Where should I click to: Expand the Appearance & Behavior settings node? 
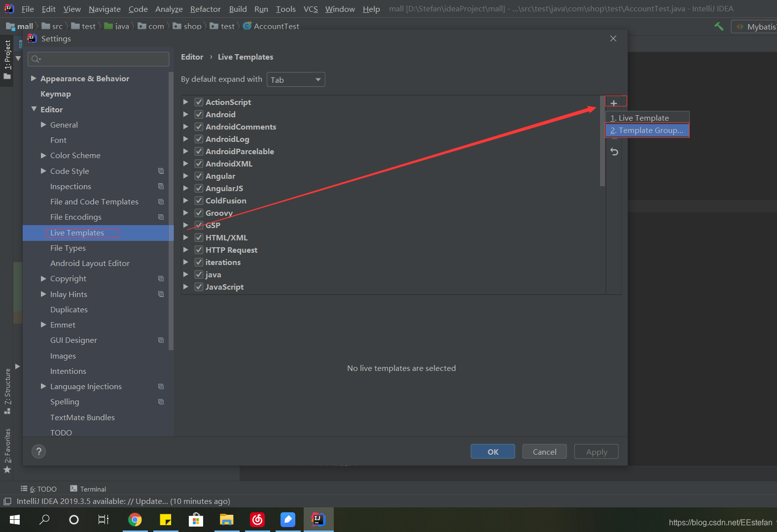34,78
